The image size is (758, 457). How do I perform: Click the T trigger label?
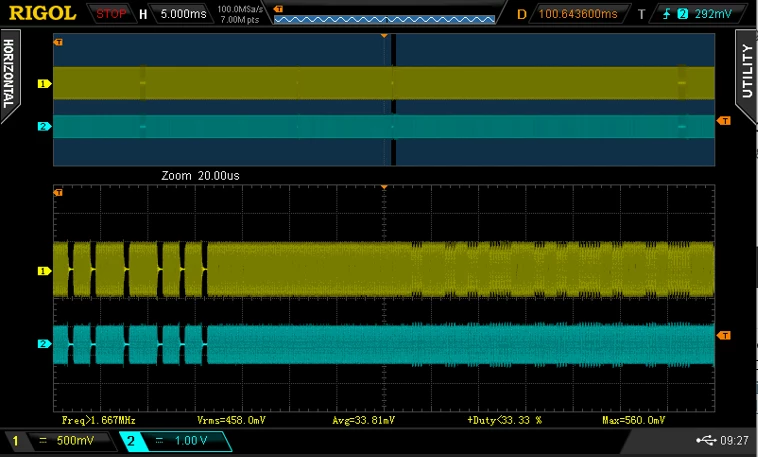[x=641, y=15]
